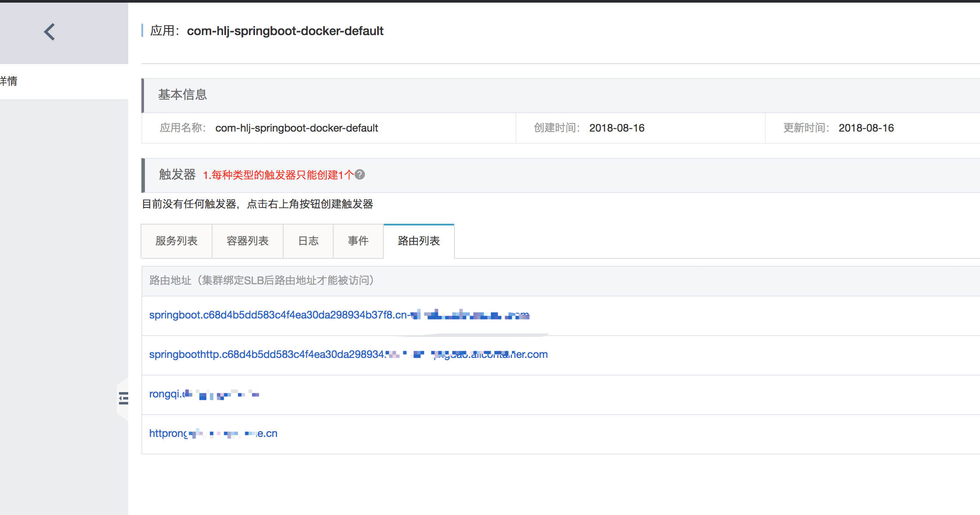The image size is (980, 515).
Task: Switch to the 容器列表 tab
Action: [x=248, y=241]
